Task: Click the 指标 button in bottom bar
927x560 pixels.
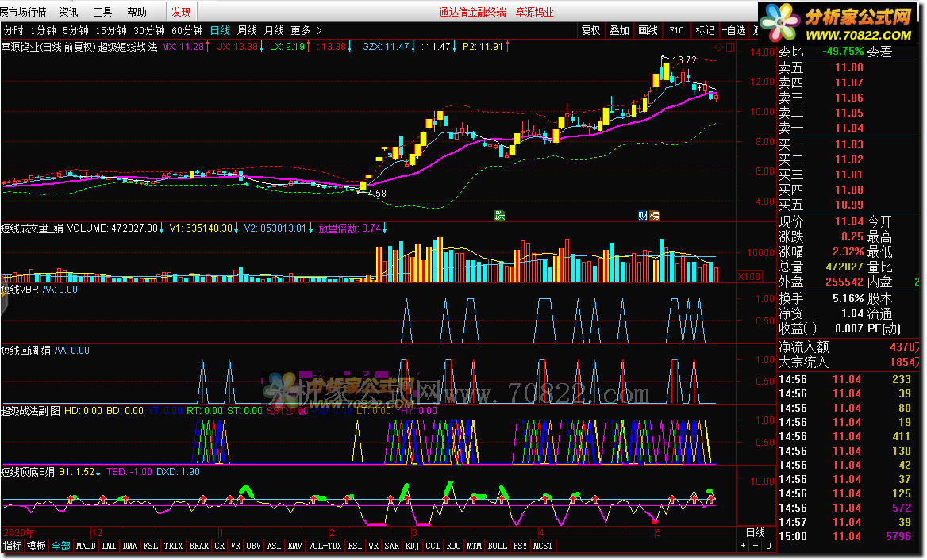Action: pyautogui.click(x=13, y=546)
